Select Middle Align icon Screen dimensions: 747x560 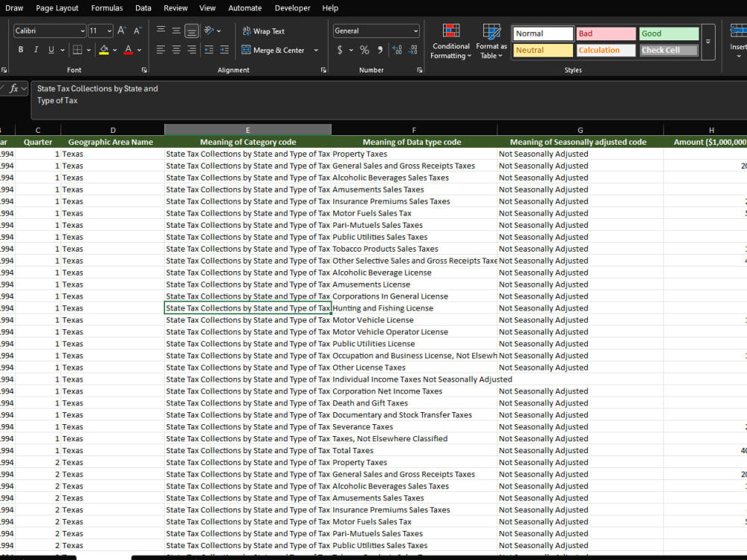coord(176,31)
